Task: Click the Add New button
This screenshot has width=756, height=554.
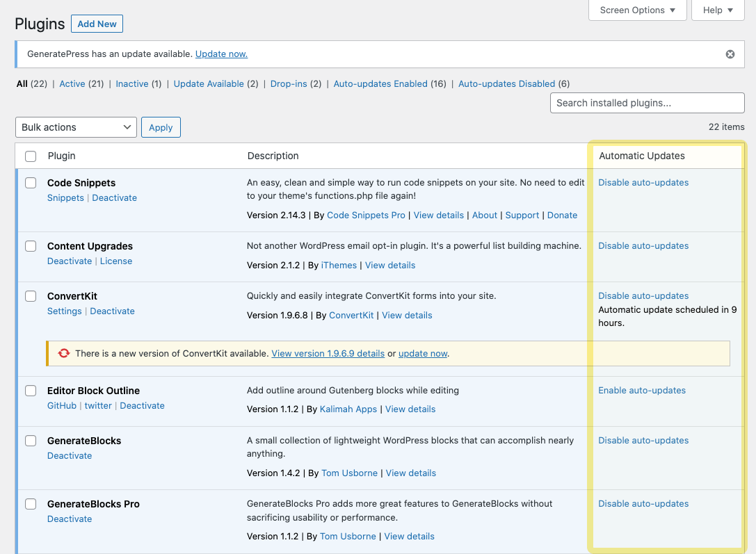Action: coord(97,24)
